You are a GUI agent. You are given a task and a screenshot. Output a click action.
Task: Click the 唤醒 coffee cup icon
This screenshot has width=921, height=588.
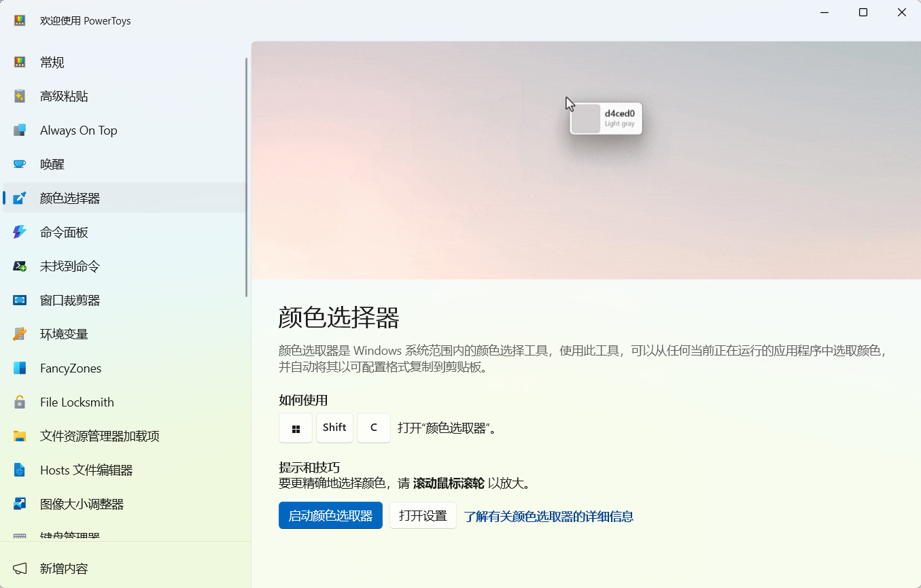click(20, 165)
